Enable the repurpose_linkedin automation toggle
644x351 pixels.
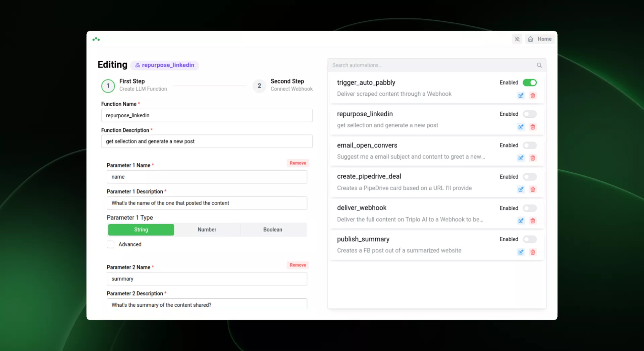tap(530, 114)
